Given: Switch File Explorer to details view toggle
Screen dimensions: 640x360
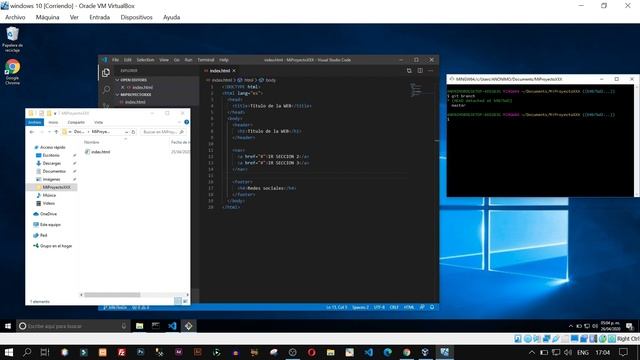Looking at the screenshot, I should [x=178, y=301].
